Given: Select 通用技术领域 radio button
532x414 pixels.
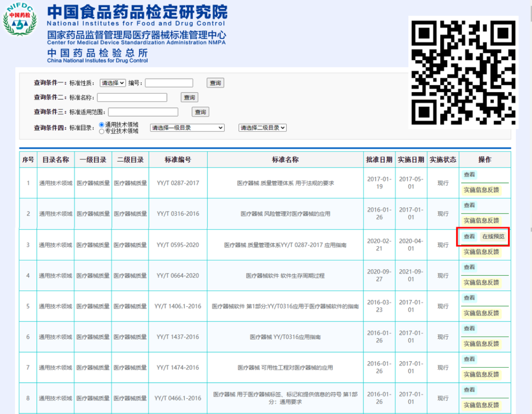Looking at the screenshot, I should [102, 125].
